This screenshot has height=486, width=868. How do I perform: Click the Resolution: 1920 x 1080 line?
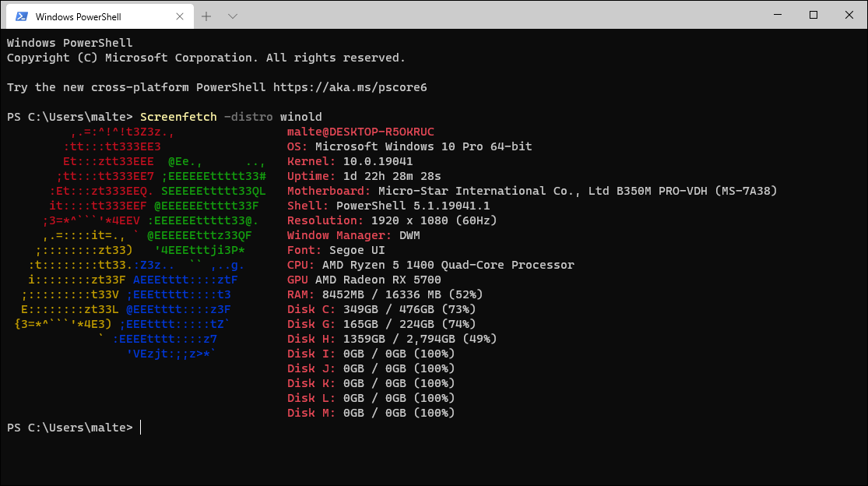click(x=392, y=220)
